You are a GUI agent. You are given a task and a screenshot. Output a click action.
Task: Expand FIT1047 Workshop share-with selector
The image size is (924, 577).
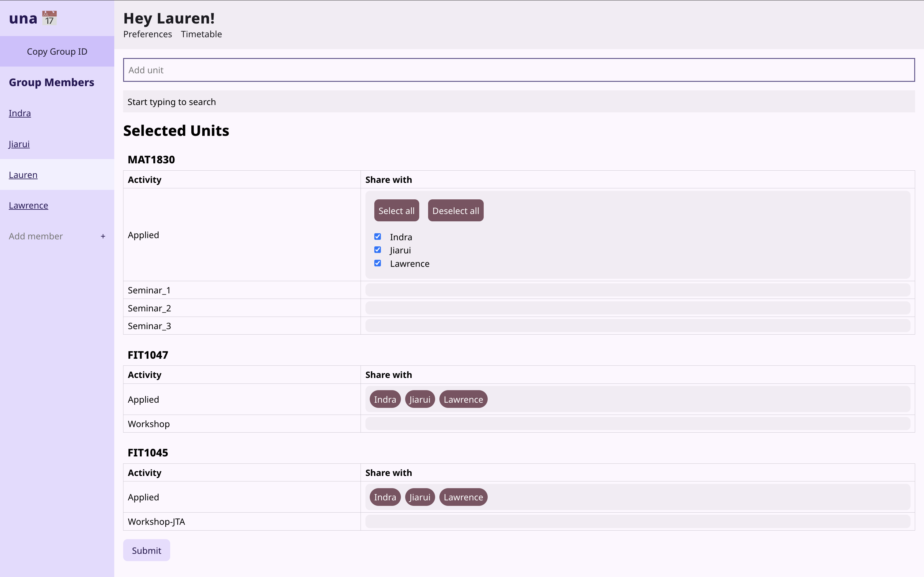coord(637,424)
